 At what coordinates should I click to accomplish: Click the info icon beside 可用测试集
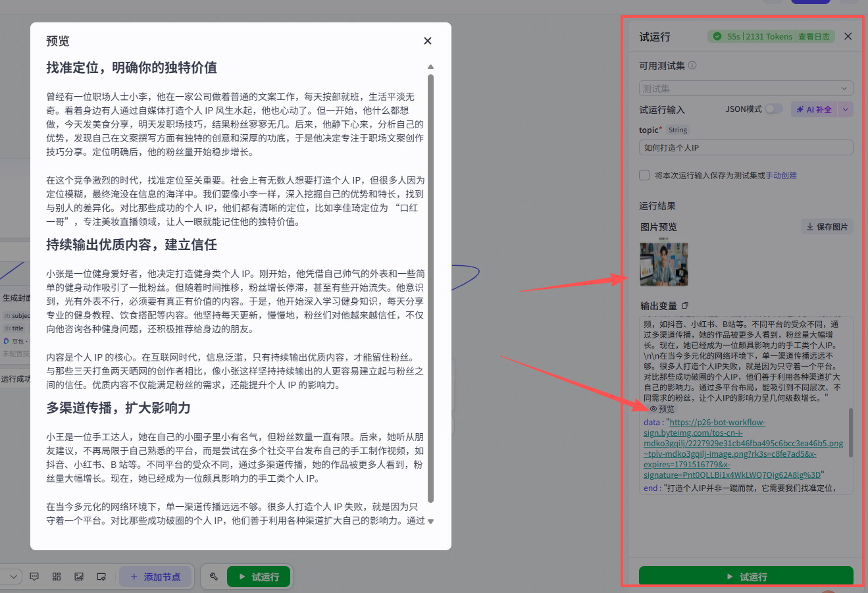[x=692, y=65]
